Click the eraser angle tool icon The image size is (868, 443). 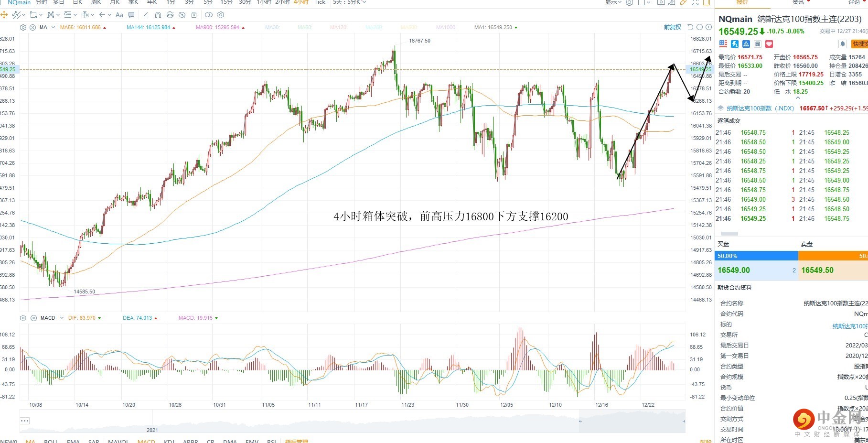(146, 15)
